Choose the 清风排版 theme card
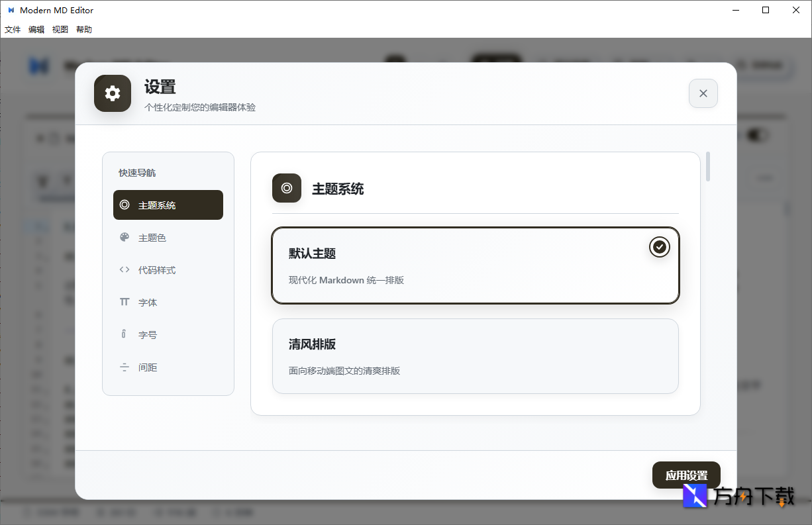The height and width of the screenshot is (525, 812). pos(475,356)
